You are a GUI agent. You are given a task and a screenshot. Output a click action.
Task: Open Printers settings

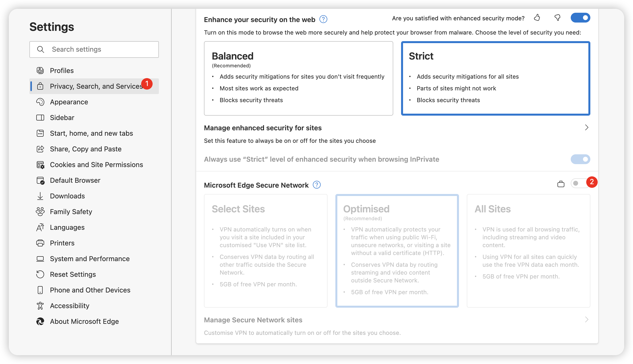(x=94, y=243)
